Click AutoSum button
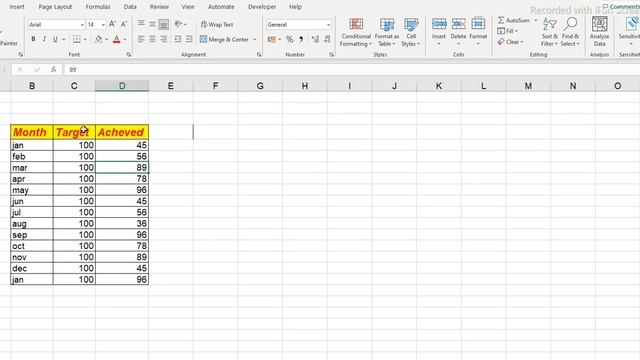Screen dimensions: 640x360 (x=513, y=20)
